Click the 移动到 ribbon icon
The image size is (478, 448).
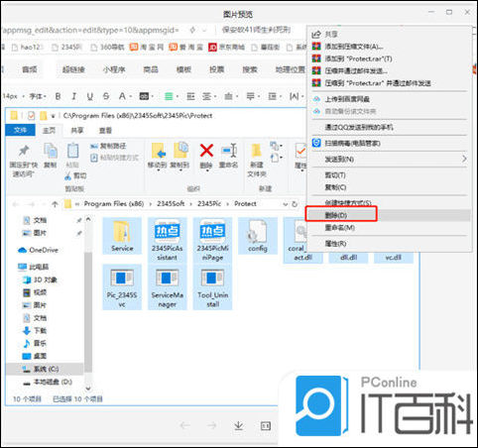(159, 151)
